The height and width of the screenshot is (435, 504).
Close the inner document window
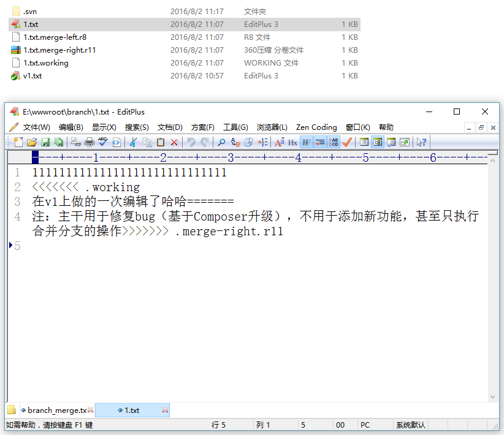pos(493,128)
